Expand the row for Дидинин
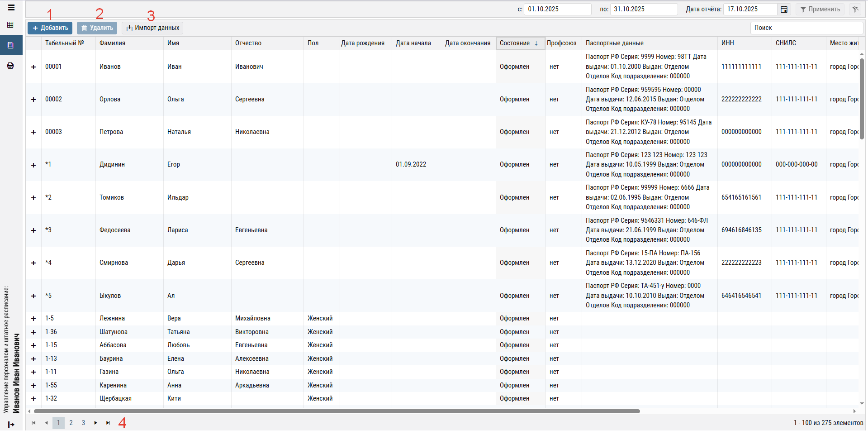The height and width of the screenshot is (435, 868). click(33, 165)
